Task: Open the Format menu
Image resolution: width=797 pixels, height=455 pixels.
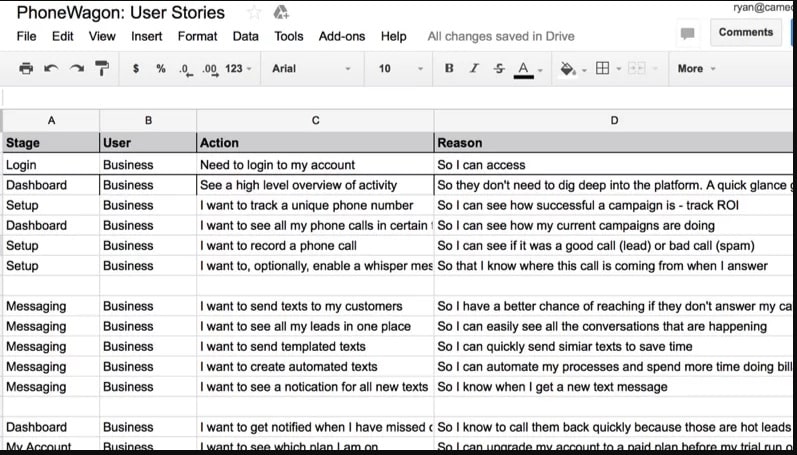Action: [197, 37]
